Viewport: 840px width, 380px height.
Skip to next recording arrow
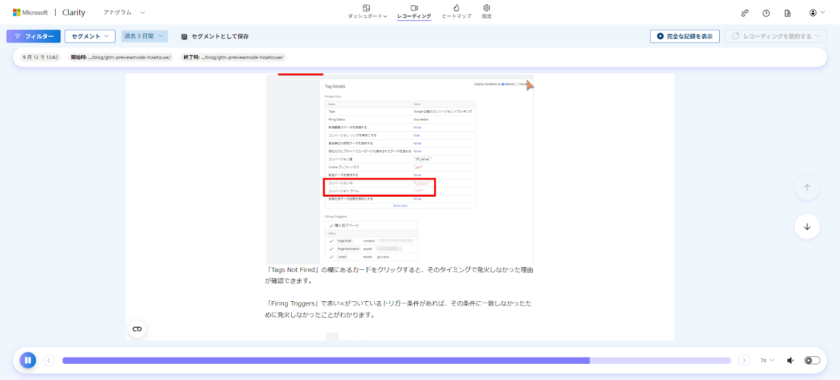[x=744, y=360]
